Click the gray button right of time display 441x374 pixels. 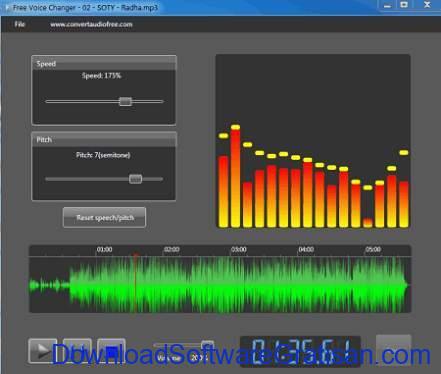(393, 350)
